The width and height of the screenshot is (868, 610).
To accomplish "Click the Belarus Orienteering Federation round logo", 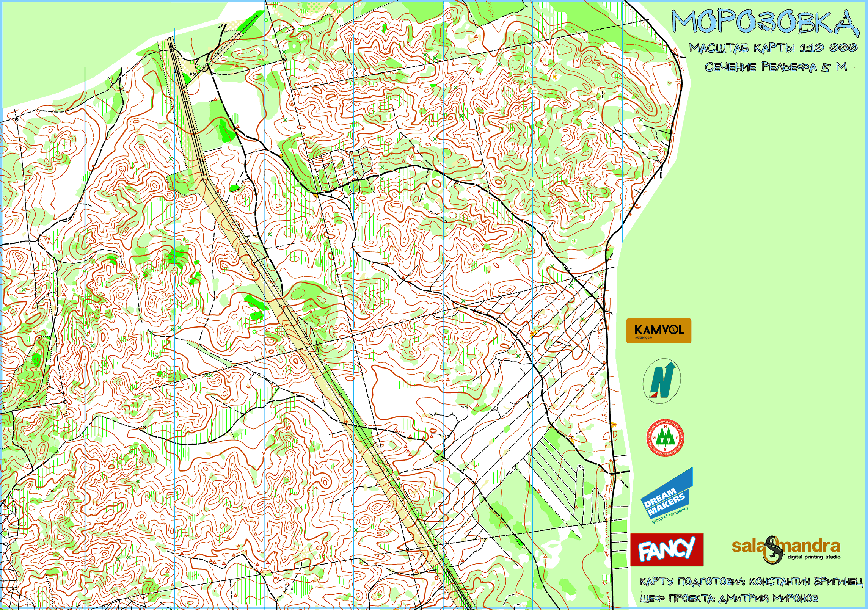I will tap(665, 438).
